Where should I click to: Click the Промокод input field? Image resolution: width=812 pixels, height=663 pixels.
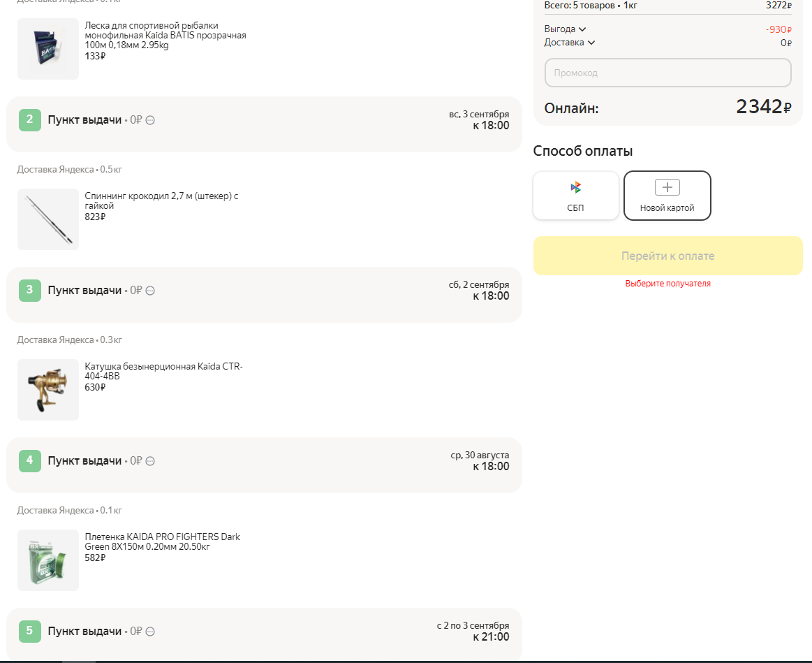pyautogui.click(x=667, y=73)
